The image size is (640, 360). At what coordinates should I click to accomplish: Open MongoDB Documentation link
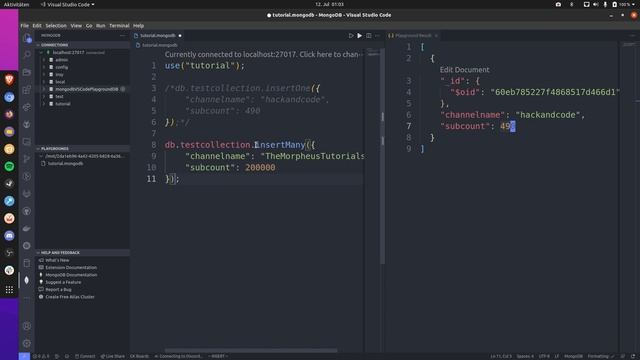71,275
